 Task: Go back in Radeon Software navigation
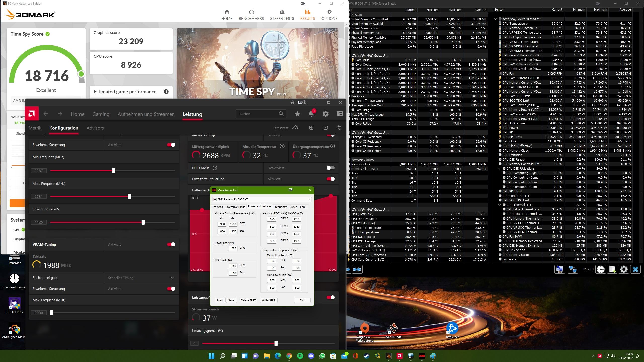[46, 114]
